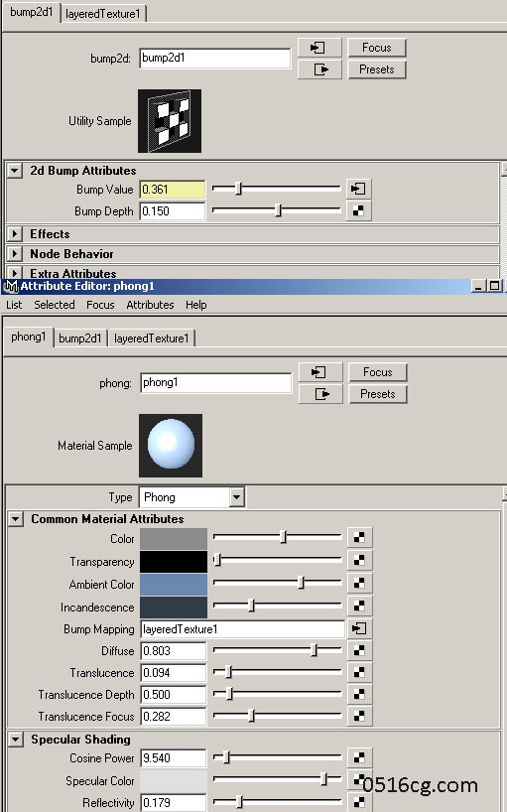Click the output connection icon beside phong1 name
The image size is (507, 812).
(320, 394)
